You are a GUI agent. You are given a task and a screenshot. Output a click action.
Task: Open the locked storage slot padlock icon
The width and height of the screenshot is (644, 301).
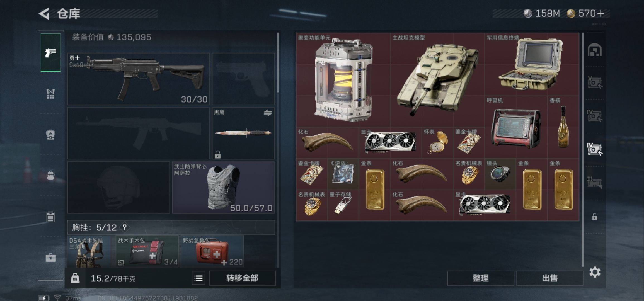pos(595,217)
